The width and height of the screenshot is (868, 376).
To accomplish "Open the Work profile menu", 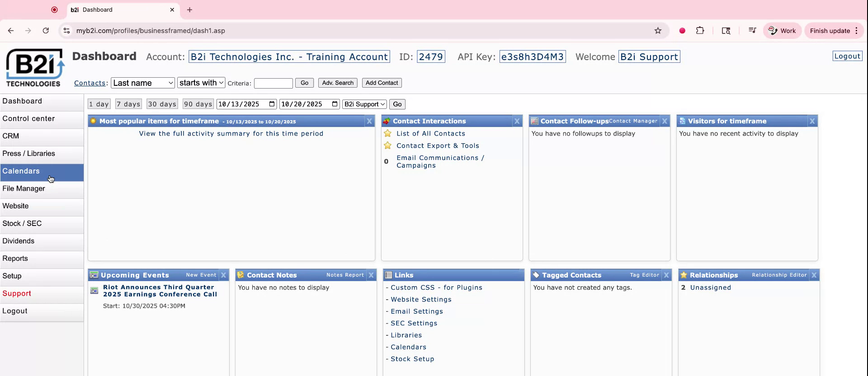I will coord(782,31).
